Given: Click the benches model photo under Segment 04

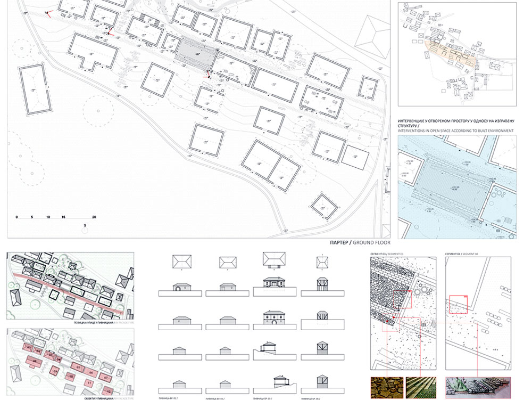Looking at the screenshot, I should [x=478, y=387].
